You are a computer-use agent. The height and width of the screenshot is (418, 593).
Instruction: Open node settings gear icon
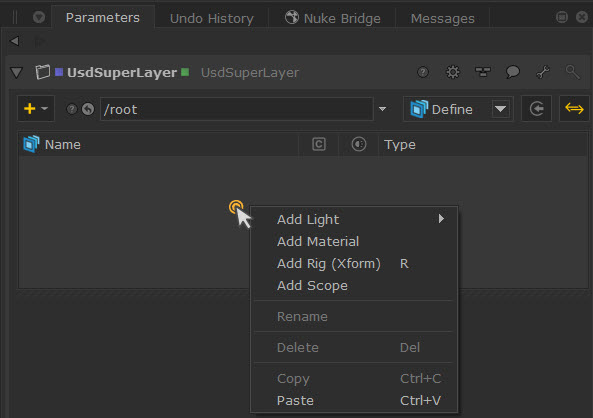click(453, 72)
